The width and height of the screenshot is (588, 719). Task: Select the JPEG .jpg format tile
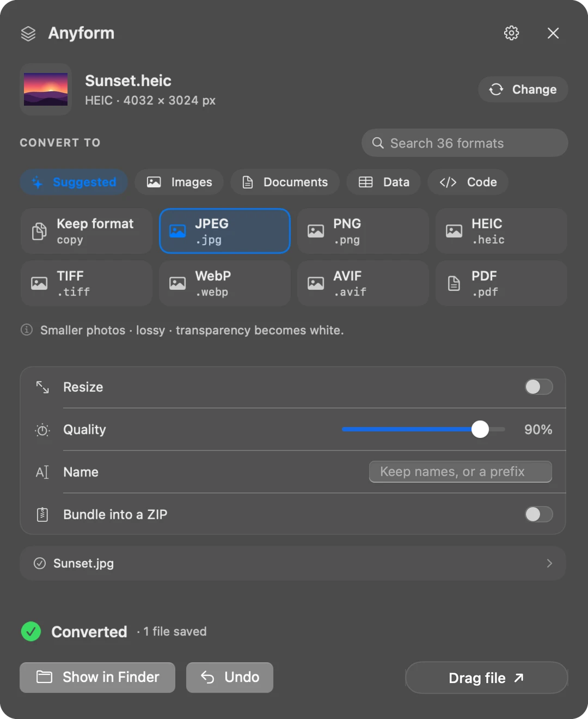coord(225,231)
